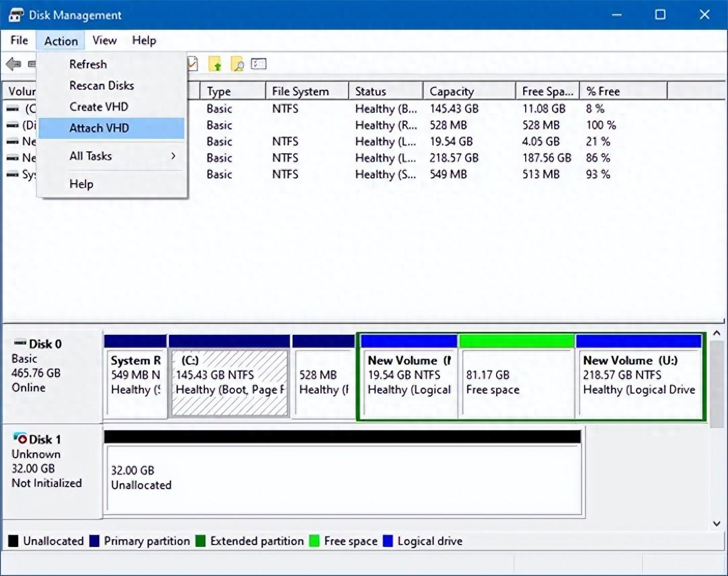Click the Disk Management title bar app icon
This screenshot has width=728, height=576.
pyautogui.click(x=16, y=15)
